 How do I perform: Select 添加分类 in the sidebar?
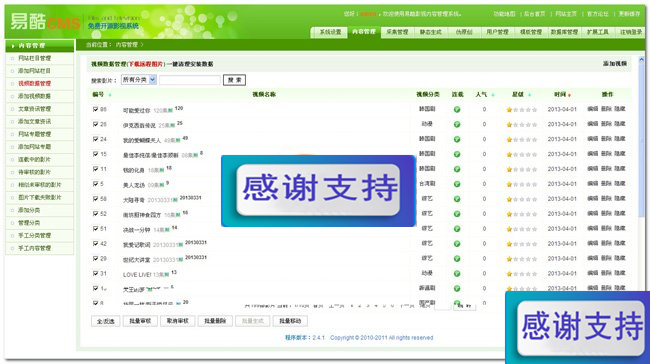(x=29, y=210)
